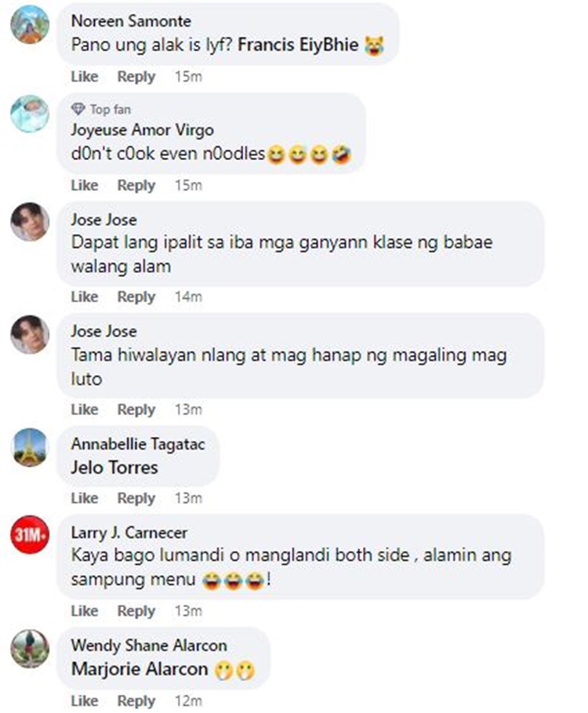Click the Larry J. Carnecer name link
Image resolution: width=588 pixels, height=713 pixels.
[129, 533]
